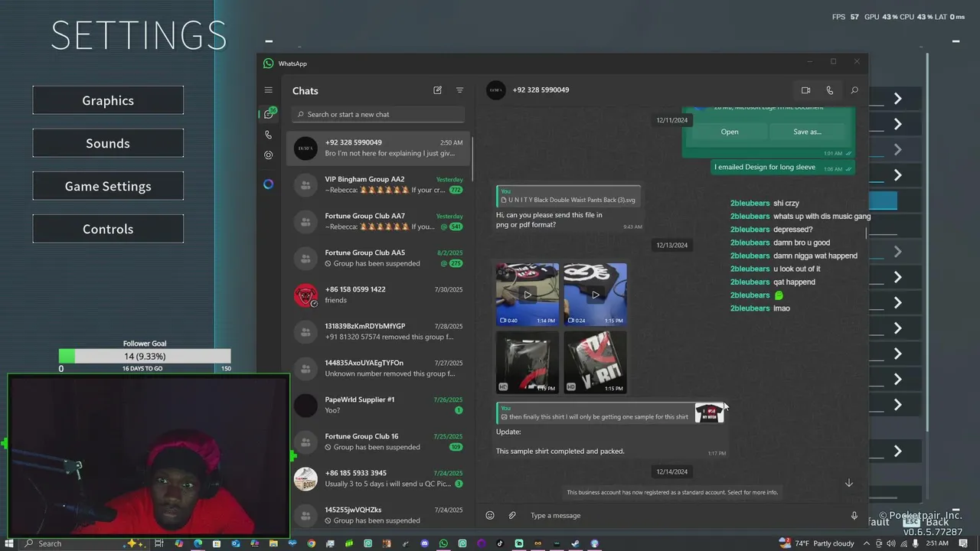Open Game Settings in the game menu
Image resolution: width=980 pixels, height=551 pixels.
108,186
